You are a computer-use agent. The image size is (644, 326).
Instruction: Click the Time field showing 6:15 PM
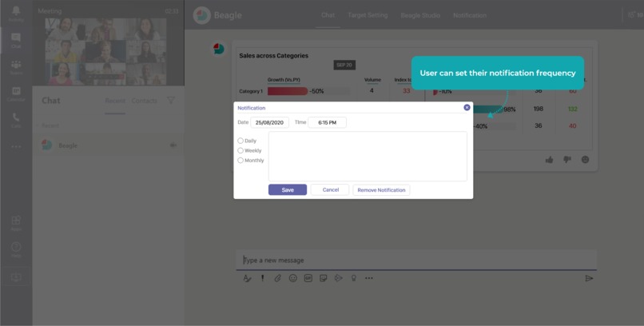coord(327,122)
